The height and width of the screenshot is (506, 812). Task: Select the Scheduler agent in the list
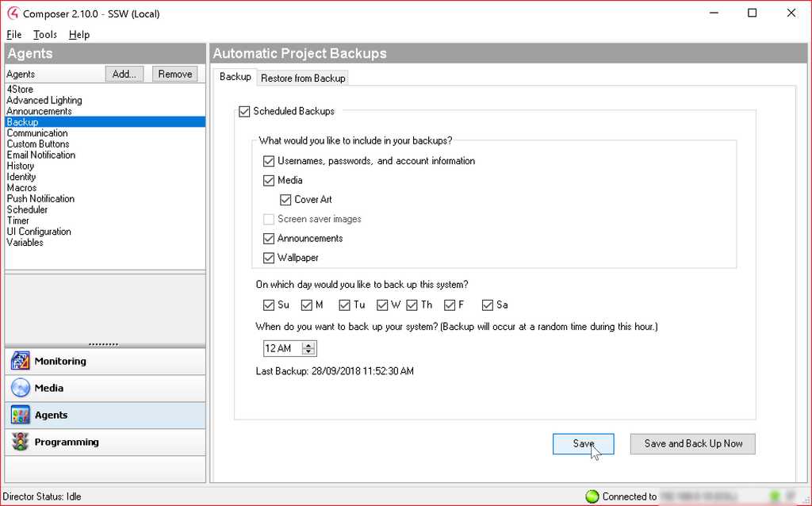(27, 209)
